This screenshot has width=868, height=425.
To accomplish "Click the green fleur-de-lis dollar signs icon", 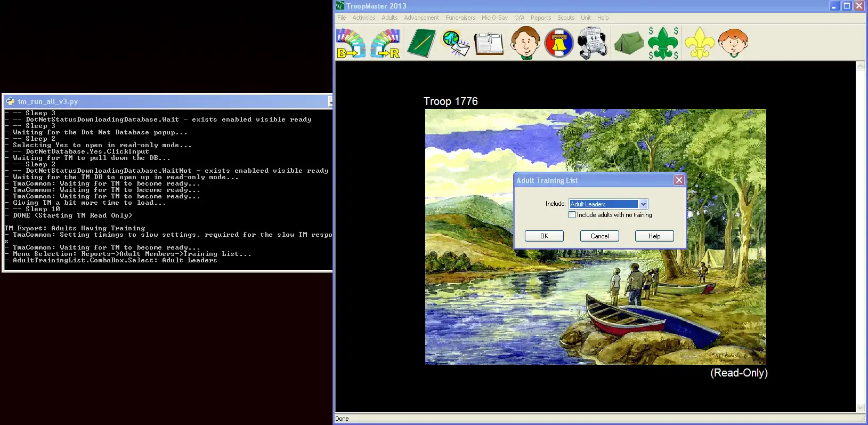I will point(663,43).
